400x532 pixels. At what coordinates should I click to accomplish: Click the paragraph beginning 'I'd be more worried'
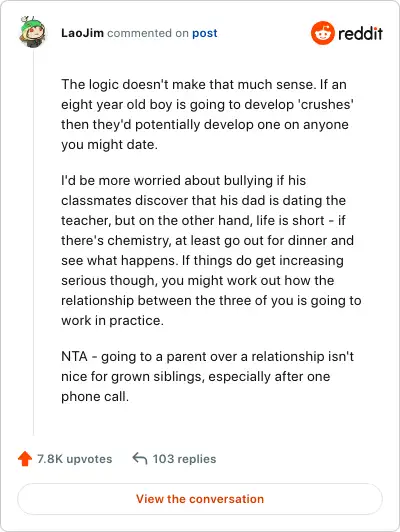click(211, 250)
